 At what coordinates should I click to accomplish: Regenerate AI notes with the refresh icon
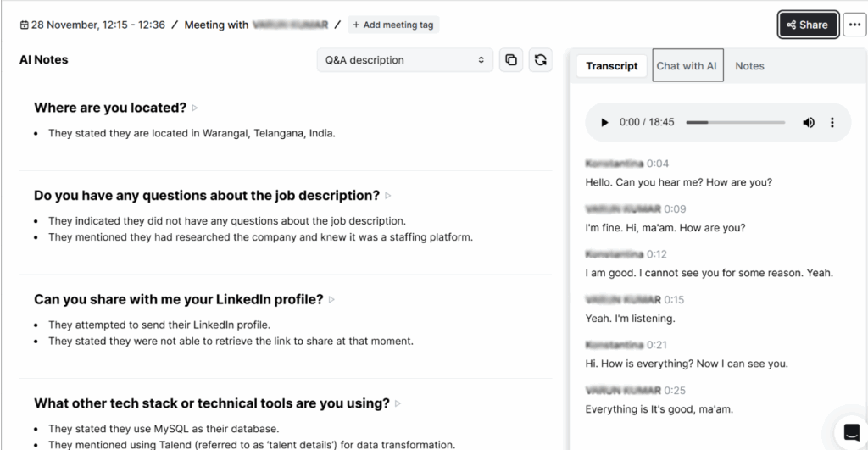pyautogui.click(x=540, y=60)
